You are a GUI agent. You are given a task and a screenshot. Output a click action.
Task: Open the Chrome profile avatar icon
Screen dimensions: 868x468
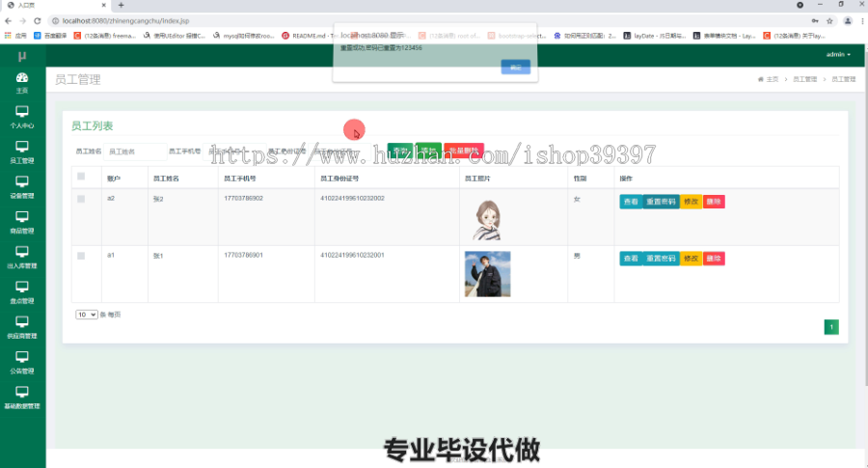848,21
